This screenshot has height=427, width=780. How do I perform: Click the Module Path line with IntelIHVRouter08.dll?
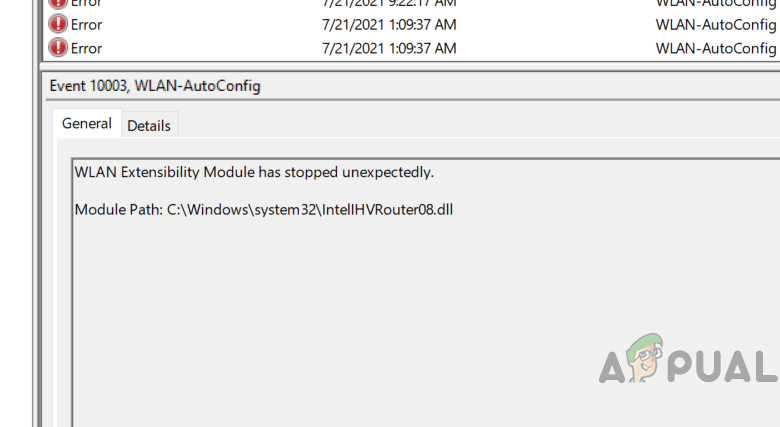pyautogui.click(x=264, y=210)
